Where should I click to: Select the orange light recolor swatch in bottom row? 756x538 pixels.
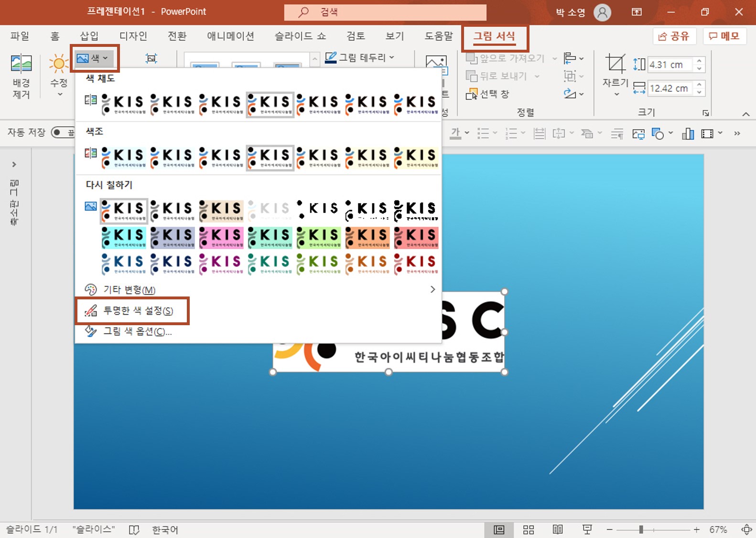click(x=367, y=264)
